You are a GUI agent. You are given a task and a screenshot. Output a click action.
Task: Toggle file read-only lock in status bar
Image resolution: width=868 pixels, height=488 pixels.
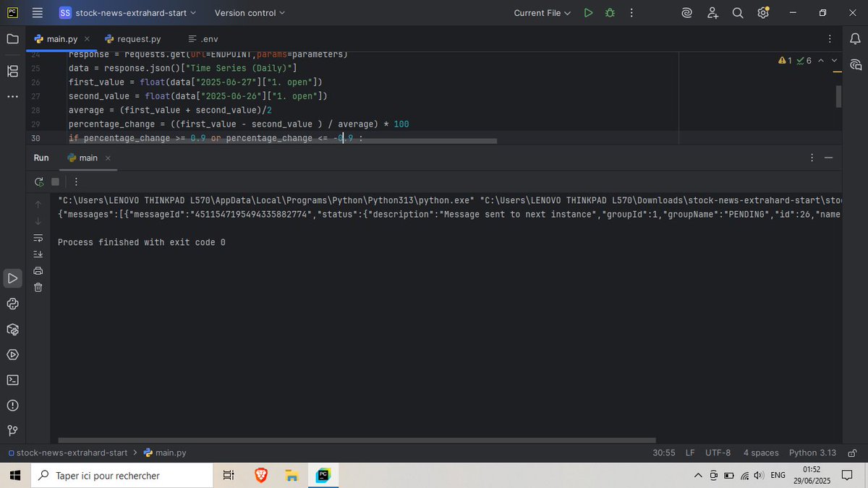pyautogui.click(x=853, y=453)
